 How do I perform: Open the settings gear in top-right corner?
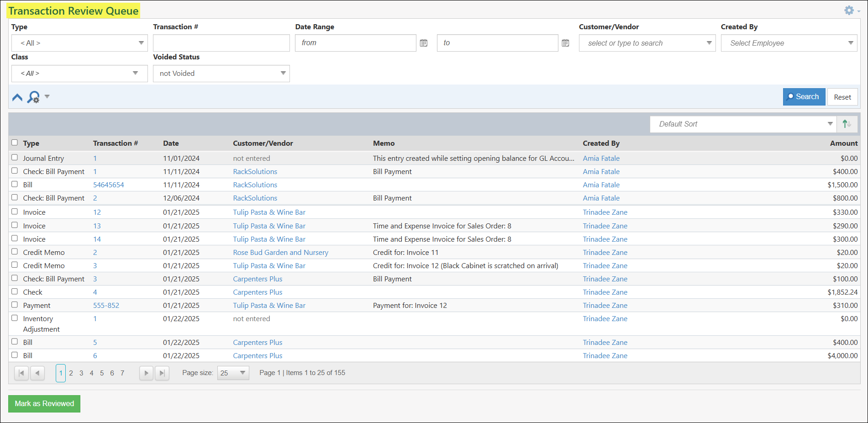849,10
